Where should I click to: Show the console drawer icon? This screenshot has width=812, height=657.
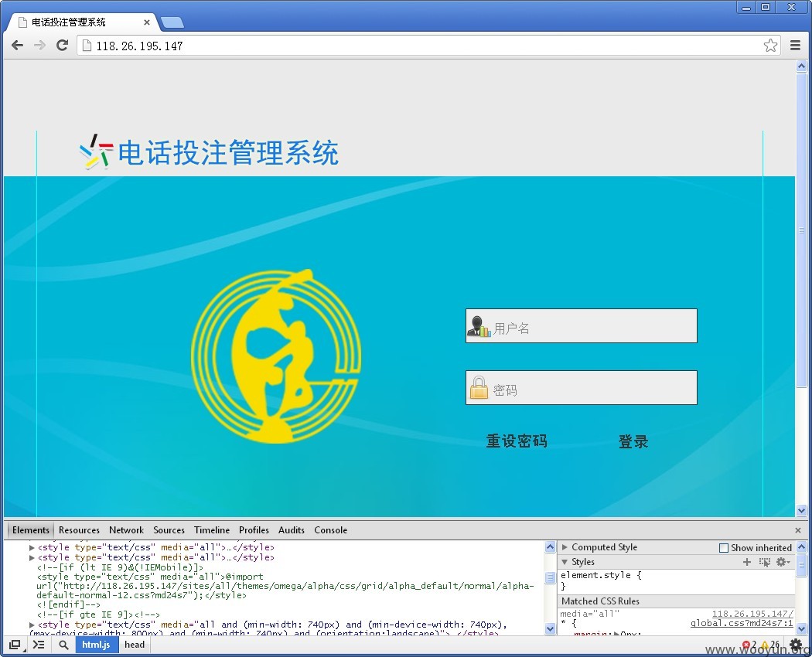click(x=39, y=645)
